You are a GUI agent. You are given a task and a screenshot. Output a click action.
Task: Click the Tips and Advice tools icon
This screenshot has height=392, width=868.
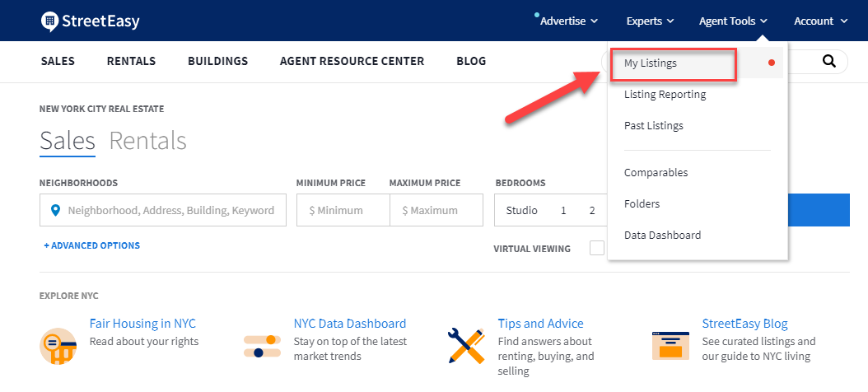tap(466, 346)
